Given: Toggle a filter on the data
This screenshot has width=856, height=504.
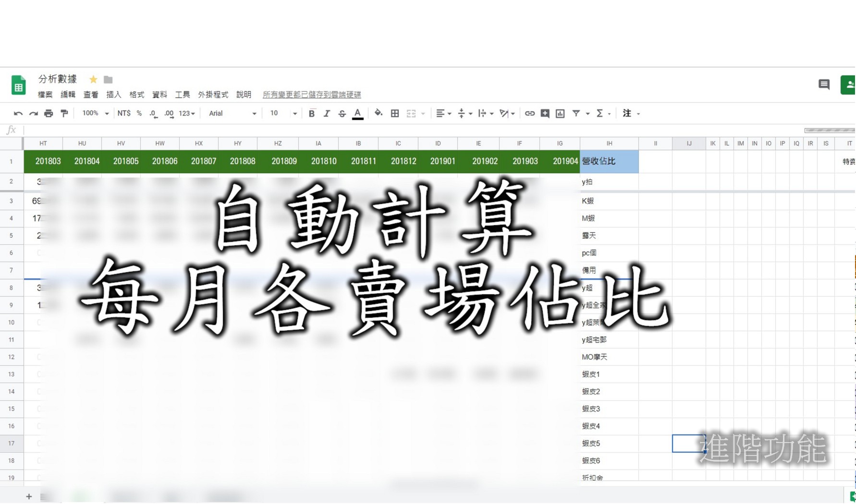Looking at the screenshot, I should (x=576, y=113).
